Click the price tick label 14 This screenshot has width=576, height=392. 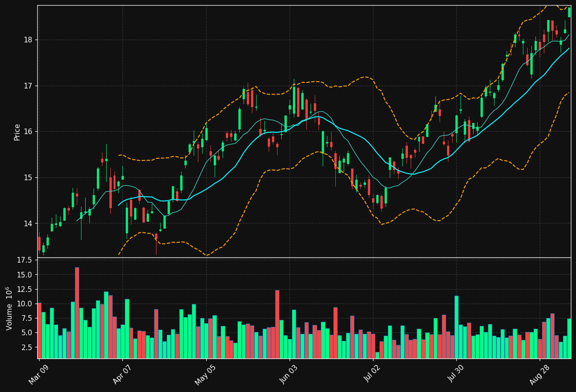(x=28, y=223)
